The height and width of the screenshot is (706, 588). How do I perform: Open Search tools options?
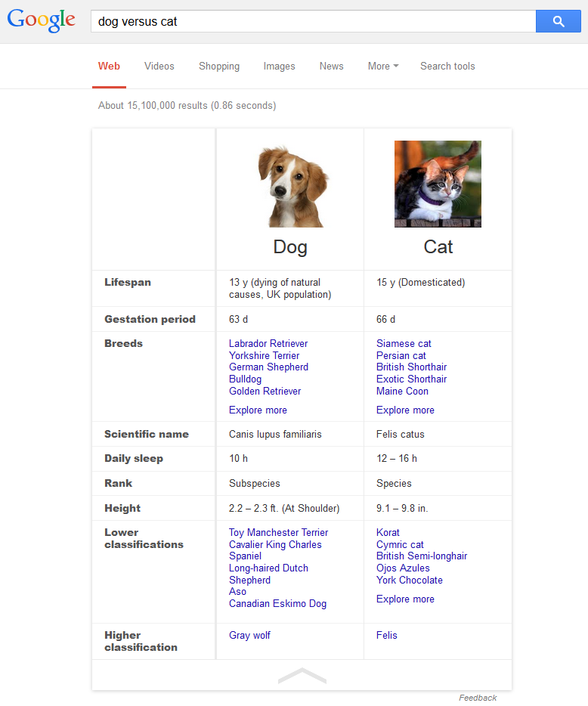tap(447, 67)
